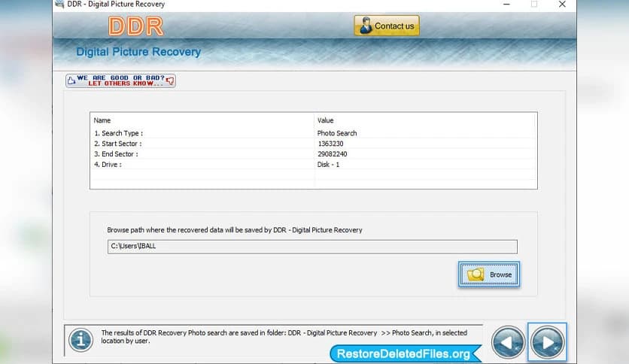Click the back arrow navigation button

pyautogui.click(x=509, y=342)
